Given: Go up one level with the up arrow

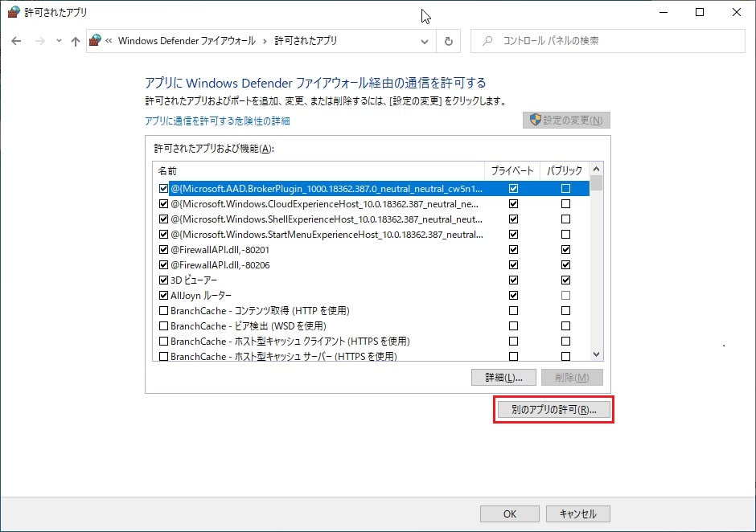Looking at the screenshot, I should [x=76, y=42].
